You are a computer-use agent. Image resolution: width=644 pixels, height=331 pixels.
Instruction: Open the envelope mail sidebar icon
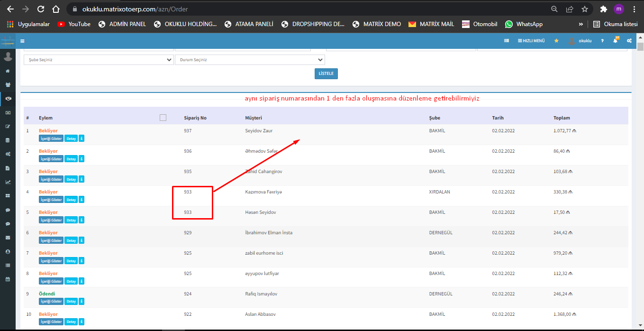point(8,238)
